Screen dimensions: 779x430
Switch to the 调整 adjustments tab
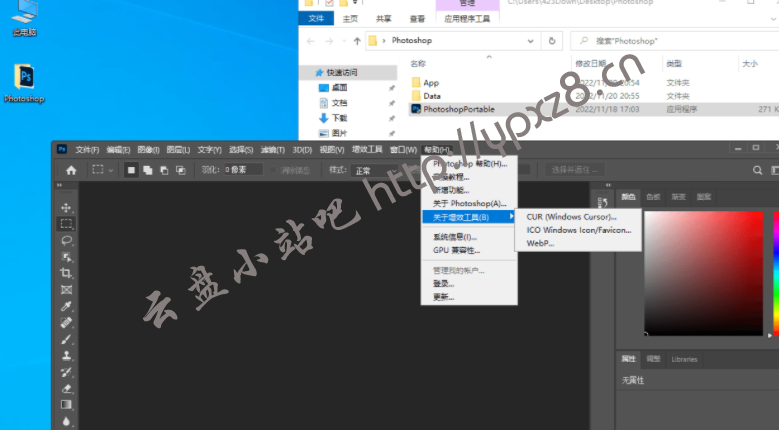coord(653,358)
